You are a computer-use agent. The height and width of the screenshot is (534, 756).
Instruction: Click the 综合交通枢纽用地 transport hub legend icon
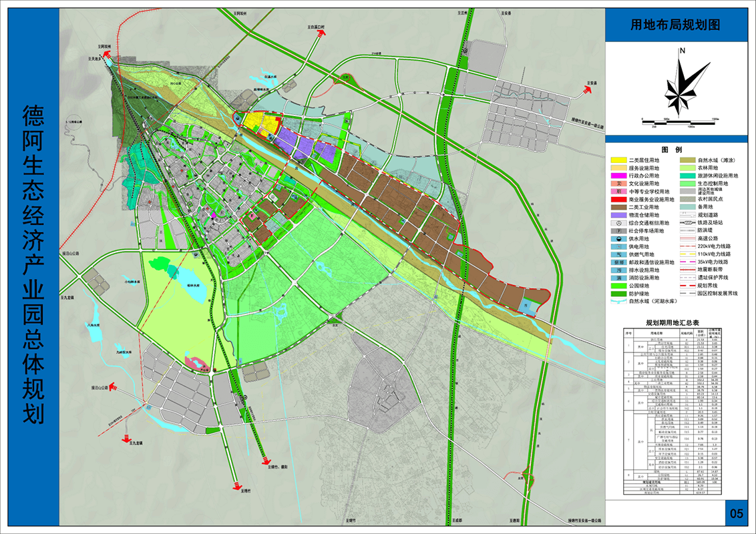618,223
